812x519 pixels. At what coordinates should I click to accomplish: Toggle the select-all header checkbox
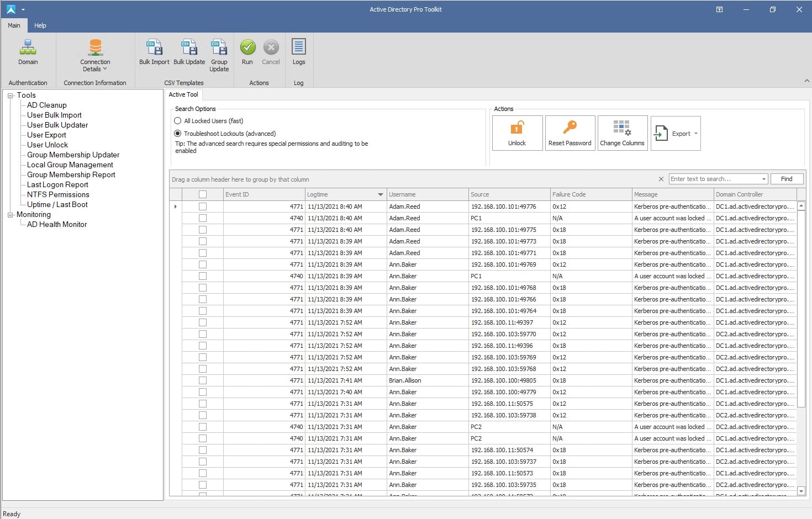pyautogui.click(x=203, y=194)
